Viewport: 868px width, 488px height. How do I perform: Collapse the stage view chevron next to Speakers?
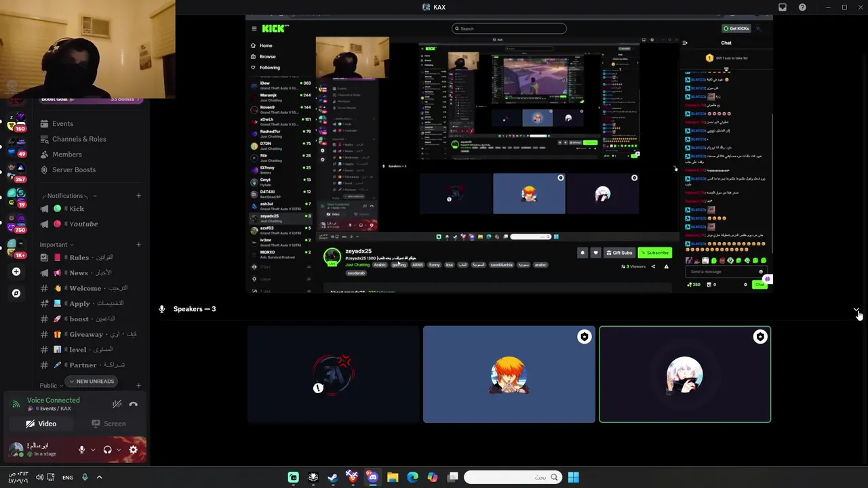pyautogui.click(x=856, y=309)
